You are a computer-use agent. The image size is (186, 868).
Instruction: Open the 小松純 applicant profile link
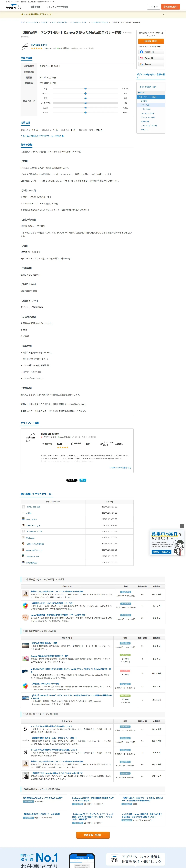coord(29,513)
